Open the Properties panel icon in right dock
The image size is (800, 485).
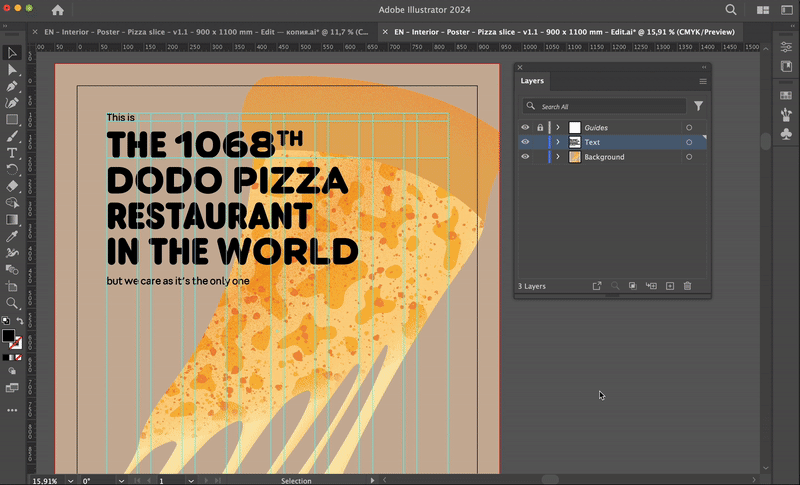[786, 47]
